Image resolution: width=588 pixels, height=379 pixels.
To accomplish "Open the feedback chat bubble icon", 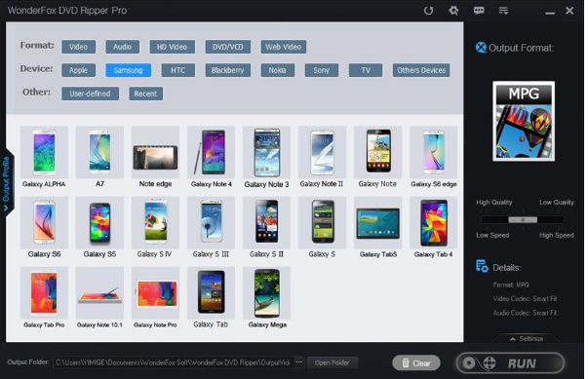I will [x=479, y=11].
